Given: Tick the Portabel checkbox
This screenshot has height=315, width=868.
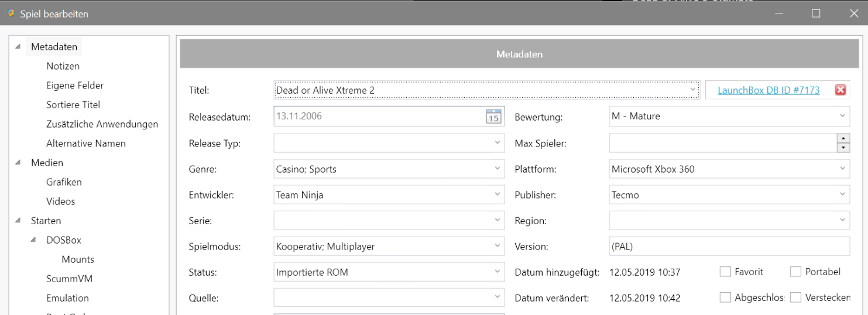Looking at the screenshot, I should pyautogui.click(x=795, y=272).
